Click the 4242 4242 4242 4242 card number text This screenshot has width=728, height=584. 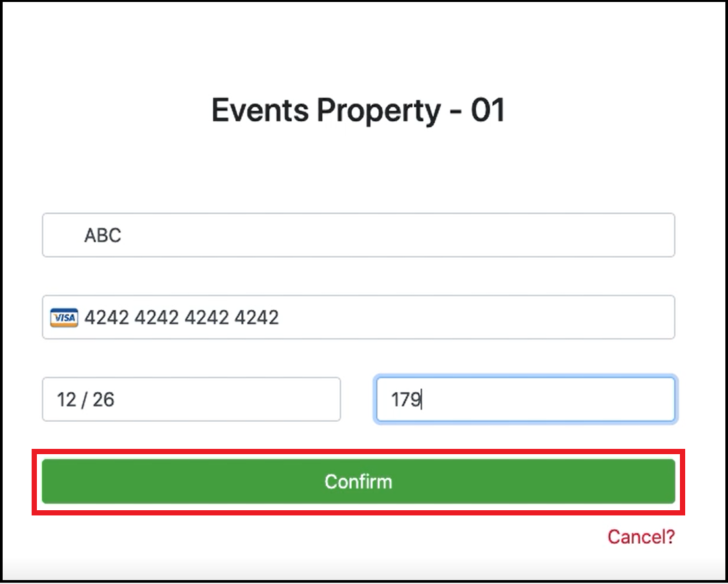(x=182, y=318)
